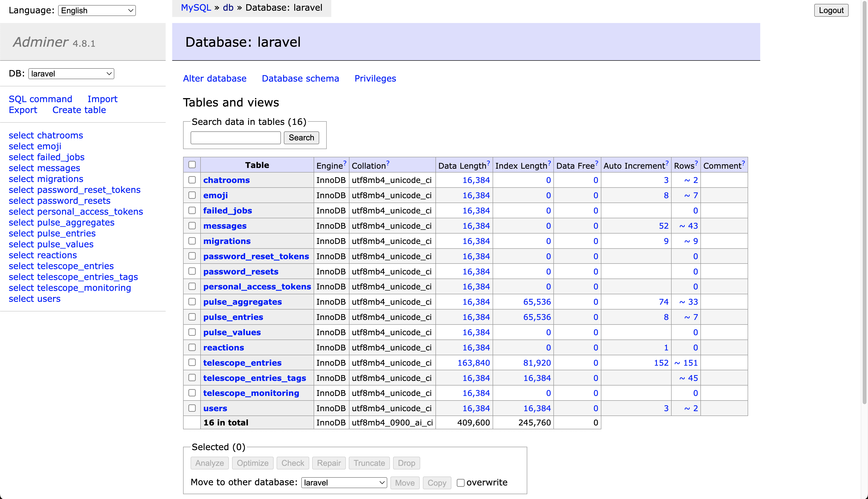Click the 81,920 index length value

coord(537,363)
